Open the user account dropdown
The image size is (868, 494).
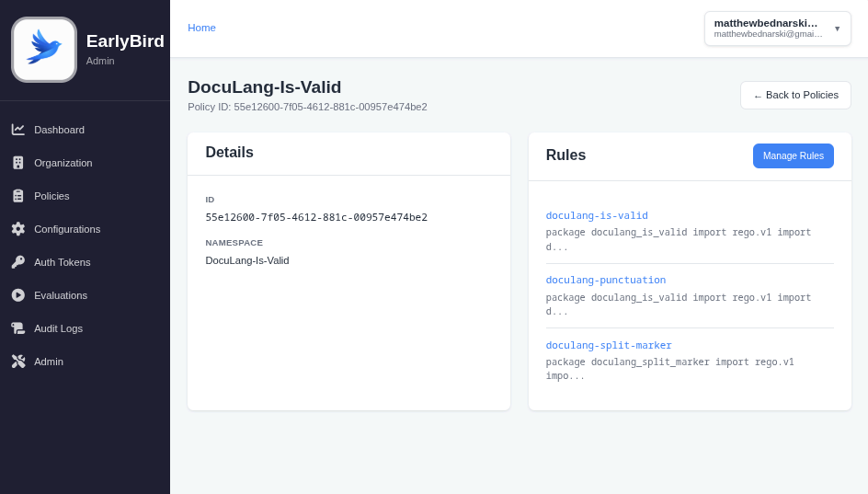click(x=768, y=29)
